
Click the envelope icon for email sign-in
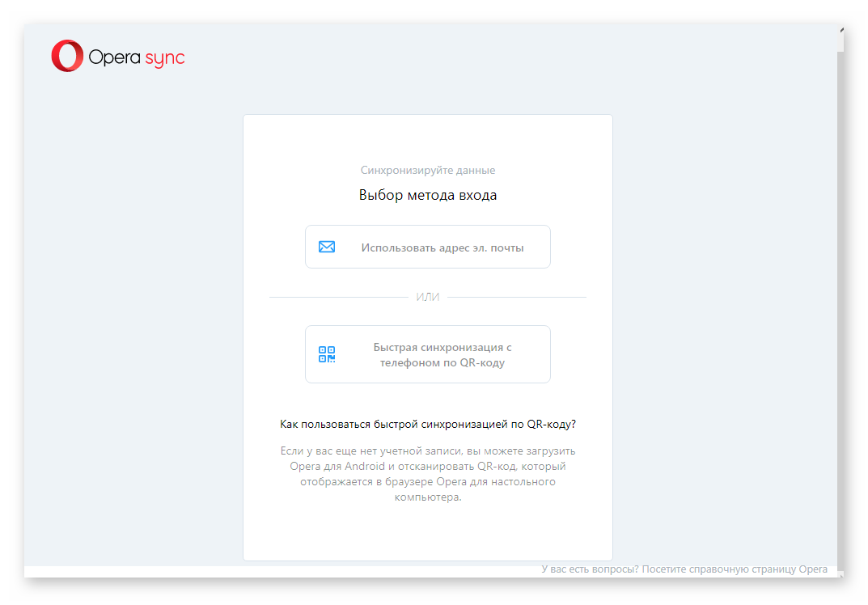click(327, 247)
